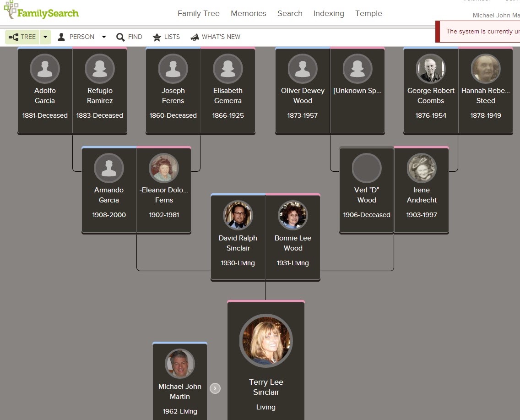The height and width of the screenshot is (420, 520).
Task: Click the name Hannah Rebe... Steed
Action: (486, 96)
